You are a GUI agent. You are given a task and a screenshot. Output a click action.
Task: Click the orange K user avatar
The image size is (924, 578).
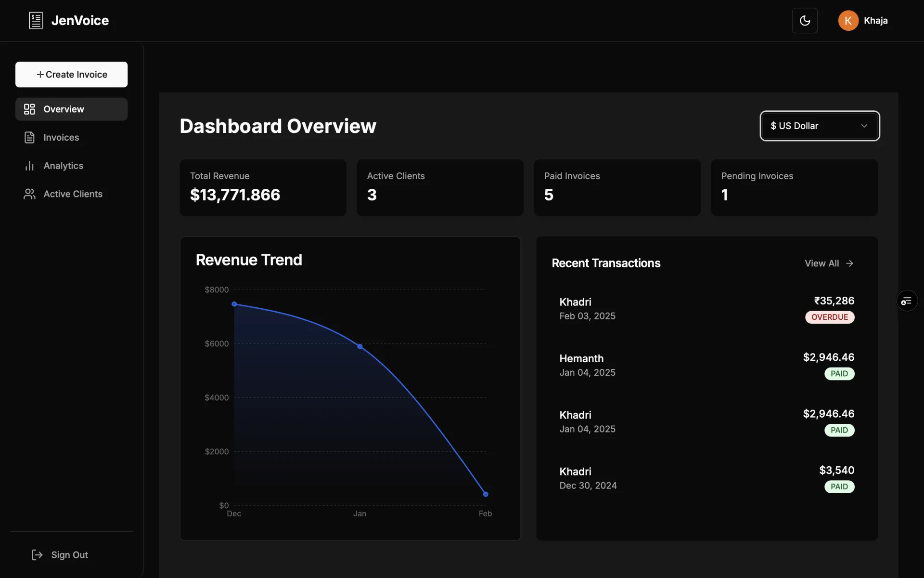pyautogui.click(x=848, y=21)
